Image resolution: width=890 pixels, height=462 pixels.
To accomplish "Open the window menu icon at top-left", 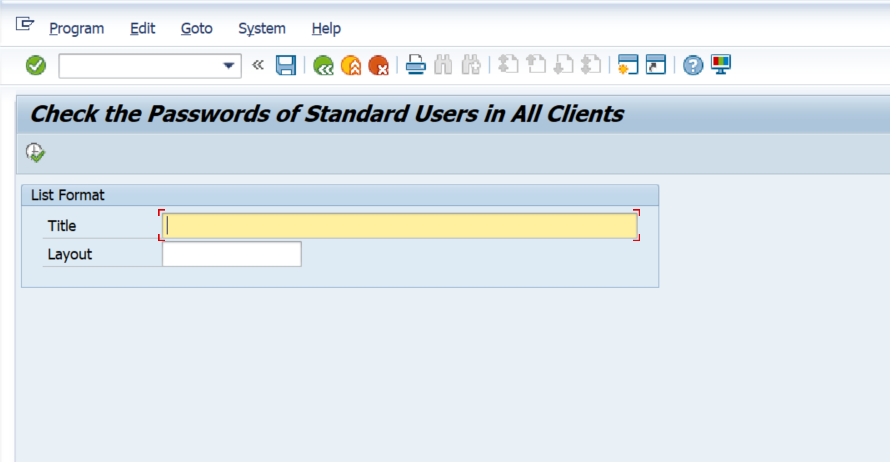I will coord(25,25).
